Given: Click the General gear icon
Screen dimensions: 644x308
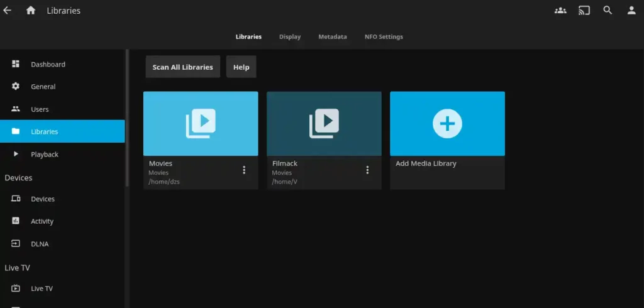Looking at the screenshot, I should click(x=16, y=86).
